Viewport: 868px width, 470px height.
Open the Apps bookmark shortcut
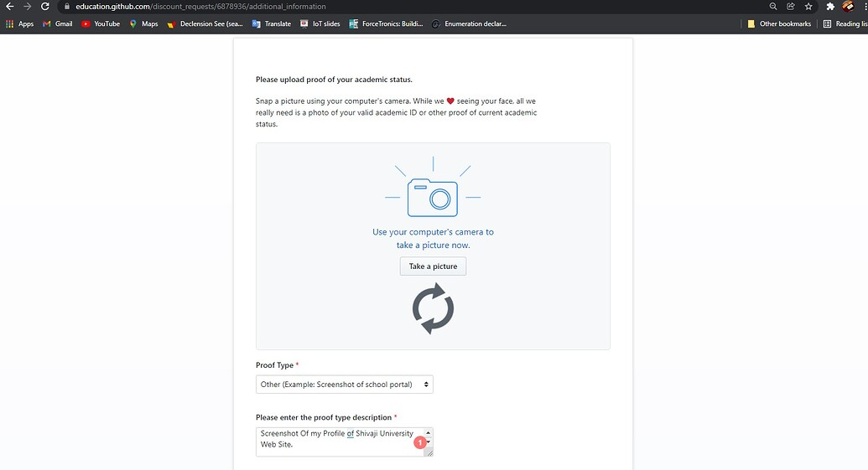[x=19, y=23]
